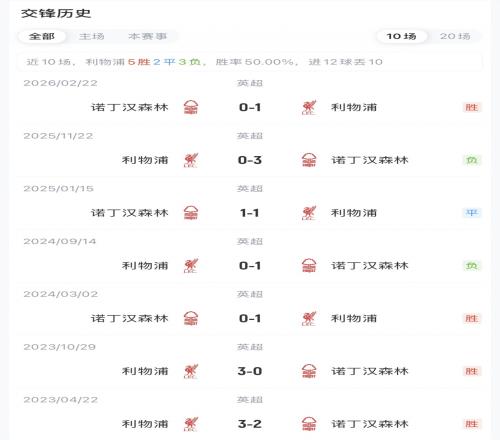Open the 1-1 score on 2025/01/15

[250, 213]
